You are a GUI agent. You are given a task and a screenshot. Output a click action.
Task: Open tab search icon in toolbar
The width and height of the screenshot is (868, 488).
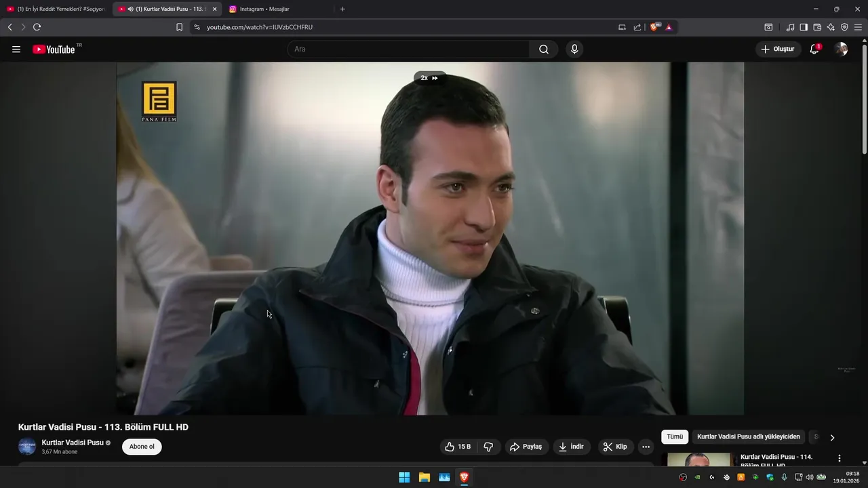[x=768, y=27]
